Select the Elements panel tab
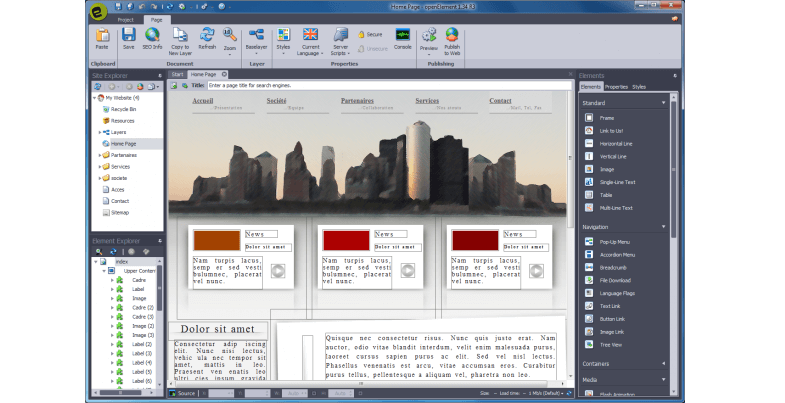This screenshot has height=403, width=785. tap(591, 87)
